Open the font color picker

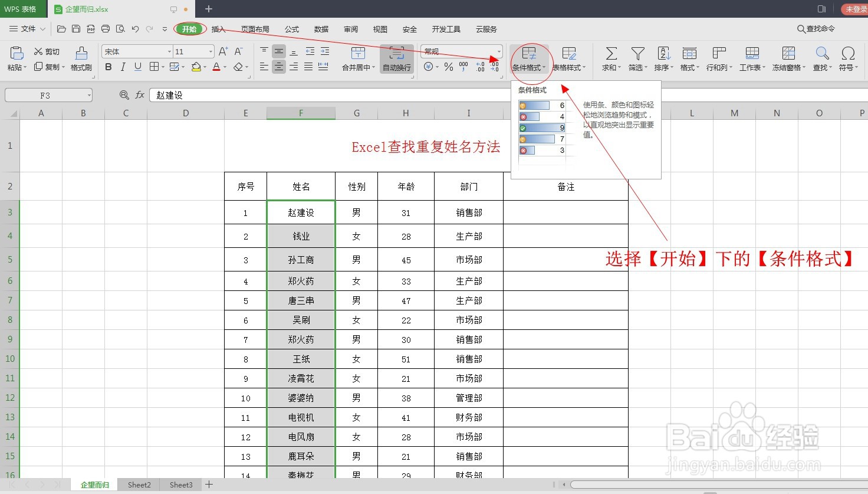pyautogui.click(x=219, y=67)
